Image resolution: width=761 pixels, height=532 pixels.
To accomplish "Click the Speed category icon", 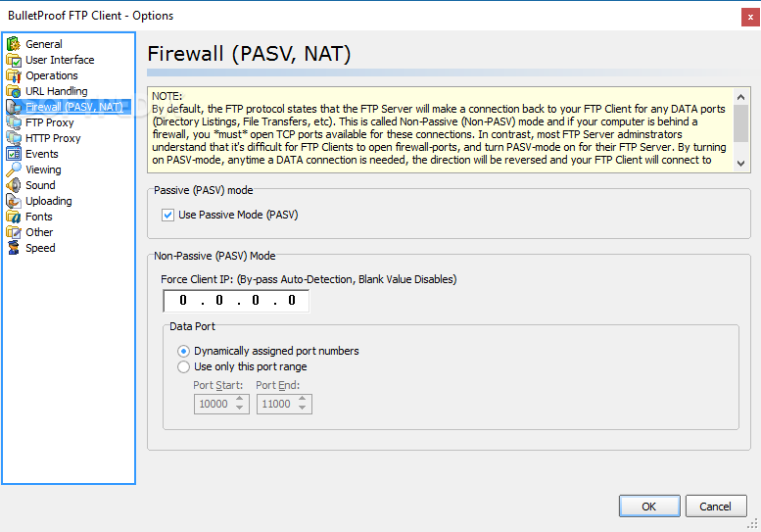I will pyautogui.click(x=14, y=248).
